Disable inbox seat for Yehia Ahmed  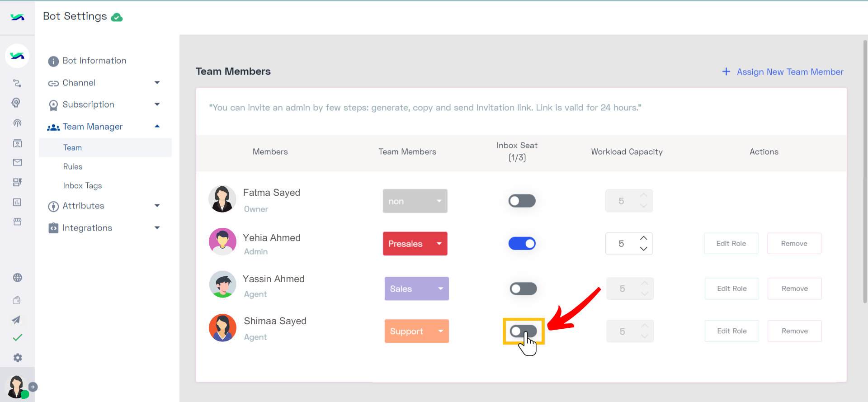click(522, 244)
